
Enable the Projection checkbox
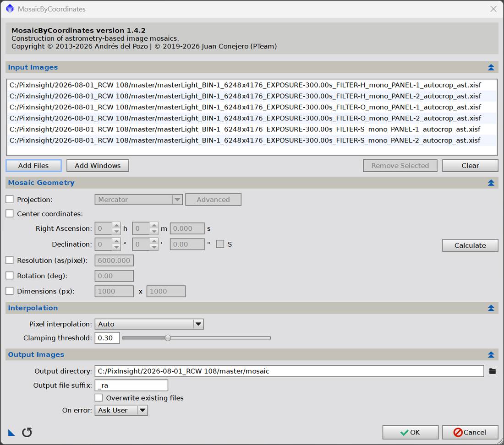(10, 200)
